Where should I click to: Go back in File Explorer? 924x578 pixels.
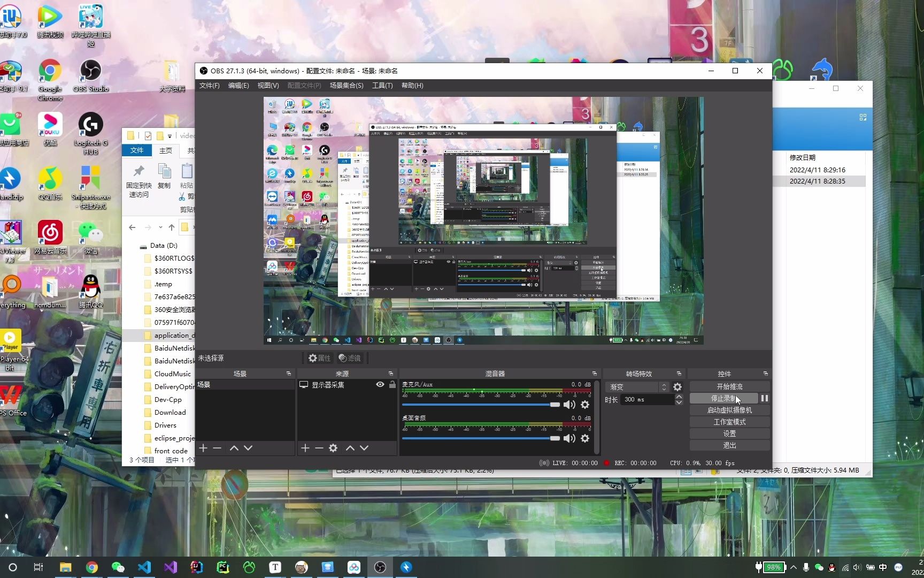[x=132, y=227]
